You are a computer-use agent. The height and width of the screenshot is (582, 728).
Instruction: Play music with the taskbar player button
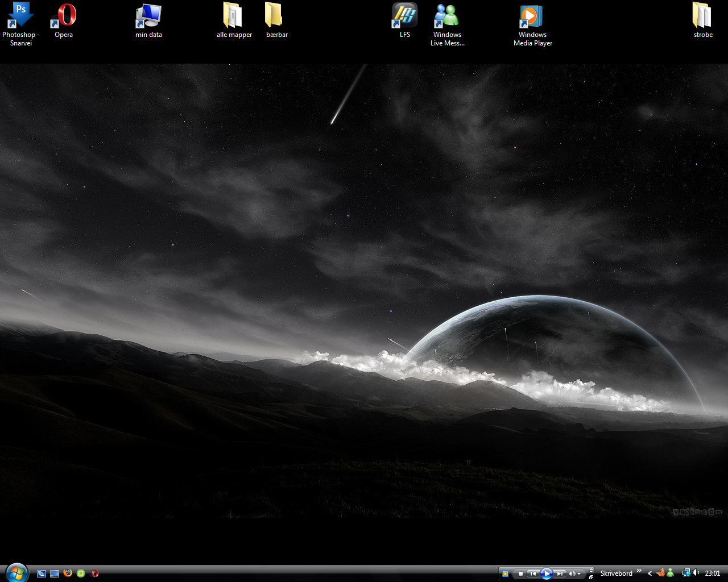pos(546,573)
